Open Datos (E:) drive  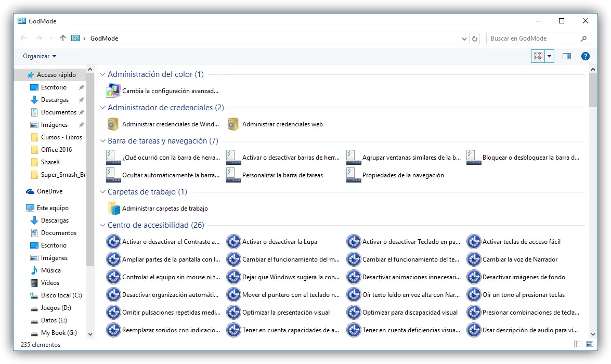[x=49, y=320]
